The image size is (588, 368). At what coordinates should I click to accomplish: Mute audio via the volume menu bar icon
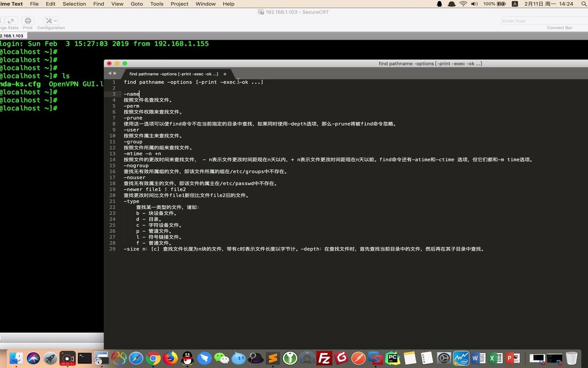pyautogui.click(x=474, y=4)
